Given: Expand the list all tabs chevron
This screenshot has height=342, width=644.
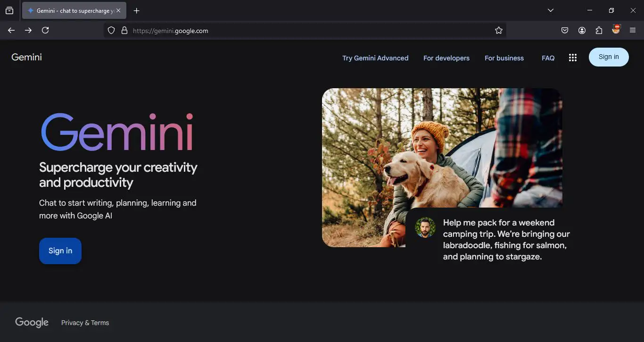Looking at the screenshot, I should pyautogui.click(x=550, y=10).
